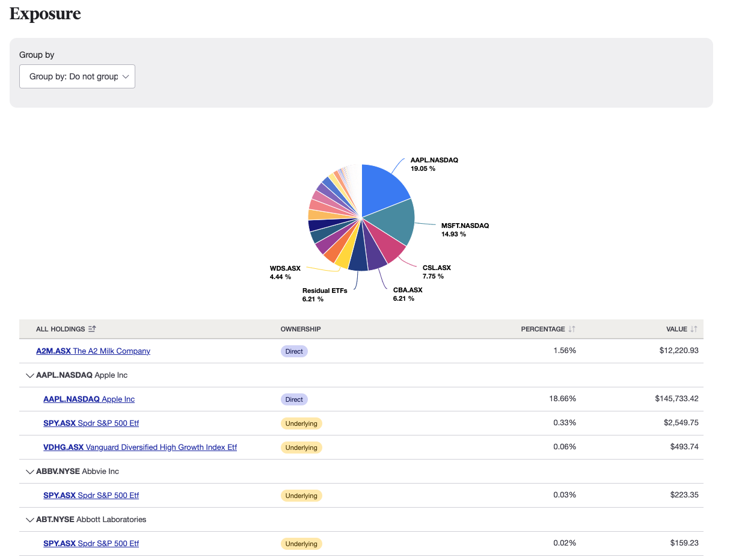This screenshot has height=560, width=745.
Task: Click the Direct badge on the Apple Inc row
Action: coord(294,399)
